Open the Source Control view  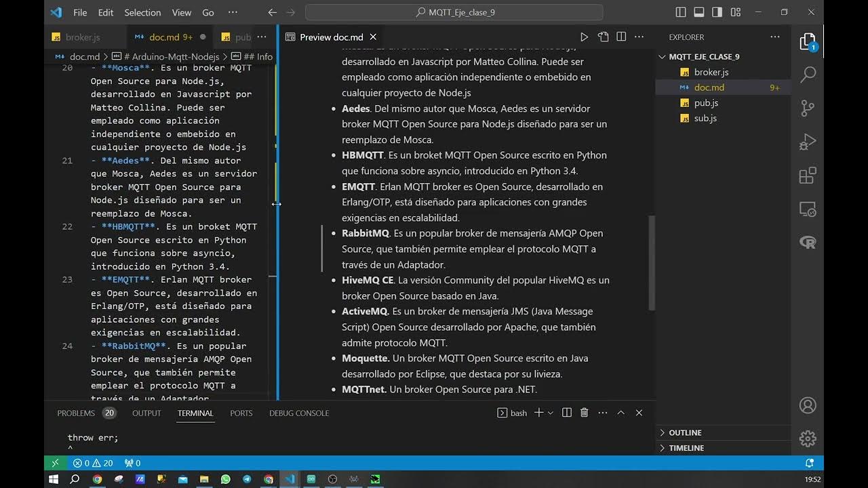click(x=808, y=108)
